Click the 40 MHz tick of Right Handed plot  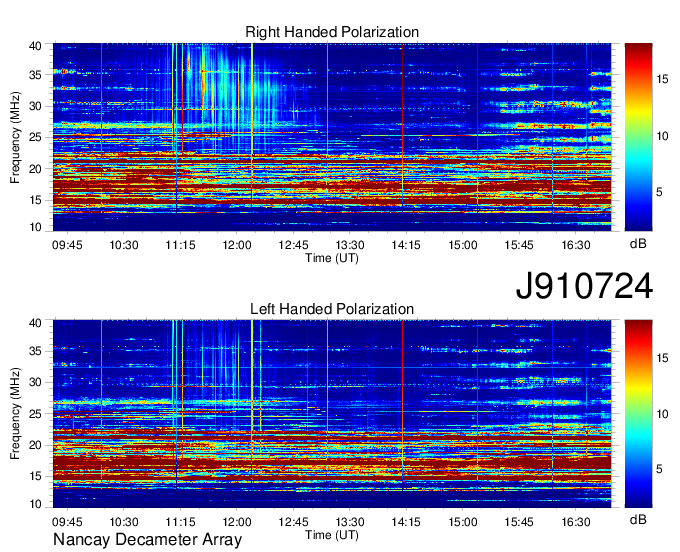[x=36, y=46]
